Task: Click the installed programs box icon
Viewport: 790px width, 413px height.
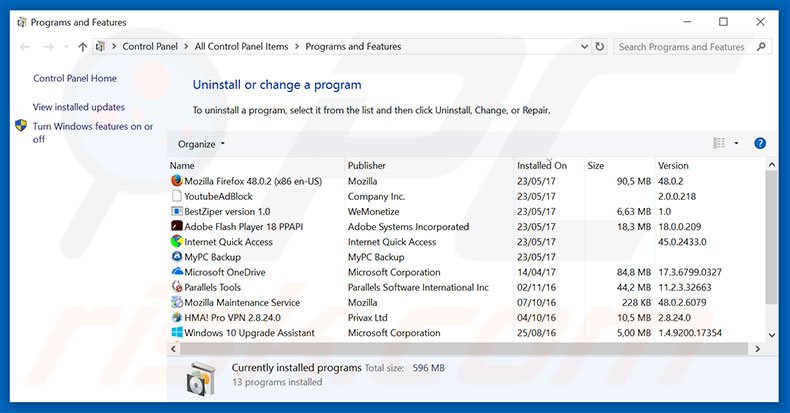Action: pos(202,378)
